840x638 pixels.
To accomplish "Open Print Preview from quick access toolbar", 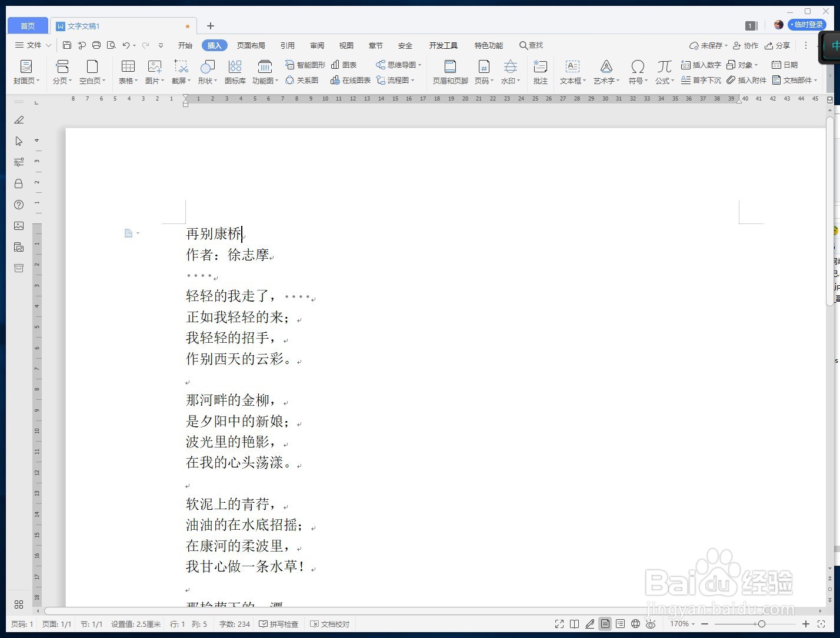I will click(x=111, y=45).
